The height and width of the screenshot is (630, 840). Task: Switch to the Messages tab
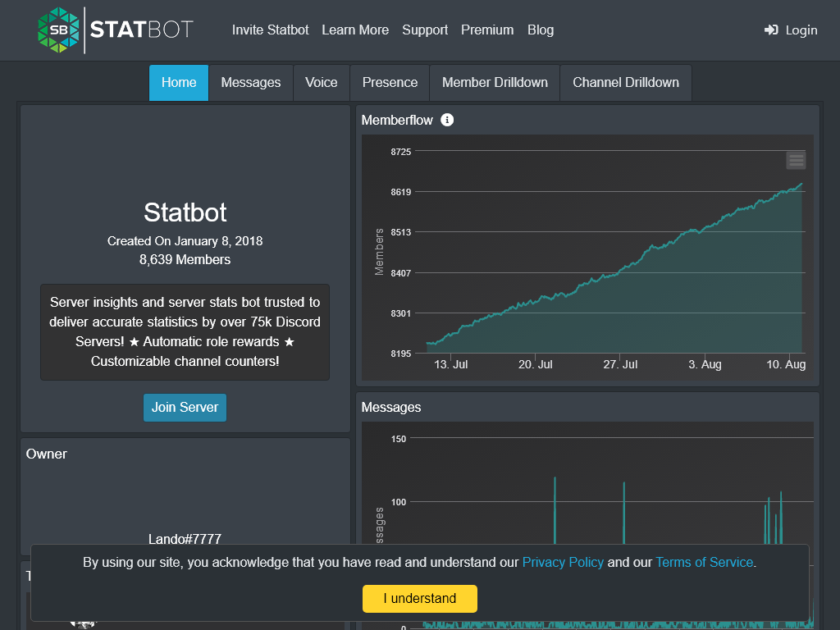[x=251, y=82]
